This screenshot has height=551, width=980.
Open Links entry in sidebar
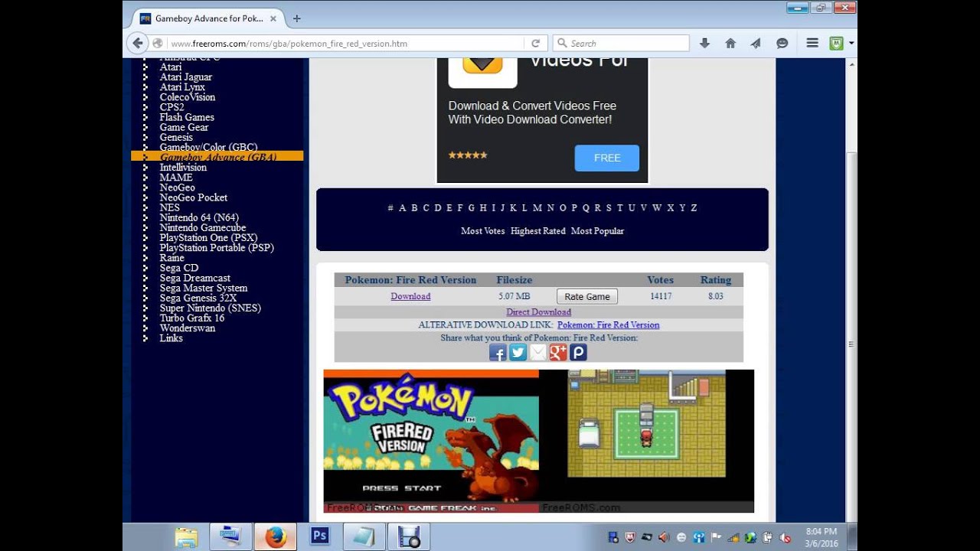(x=171, y=338)
